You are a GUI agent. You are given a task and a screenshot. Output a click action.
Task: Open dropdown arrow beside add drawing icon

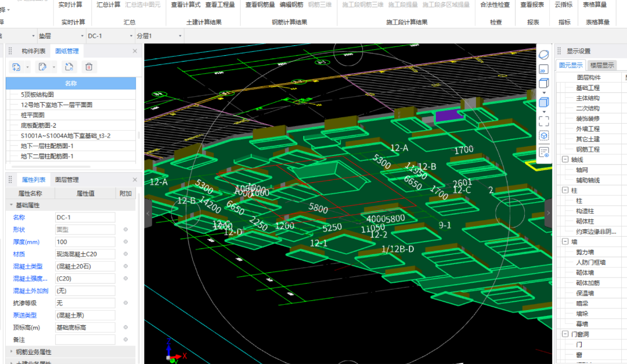[x=28, y=67]
